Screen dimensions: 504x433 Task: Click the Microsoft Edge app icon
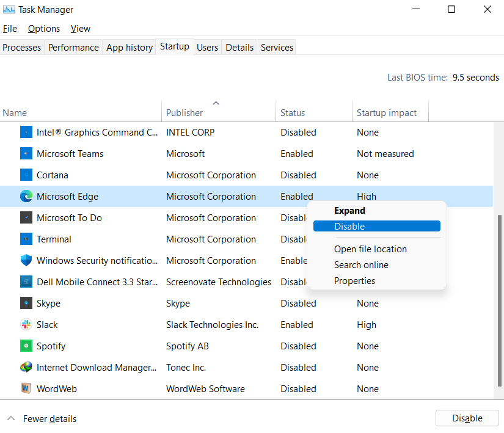(26, 196)
